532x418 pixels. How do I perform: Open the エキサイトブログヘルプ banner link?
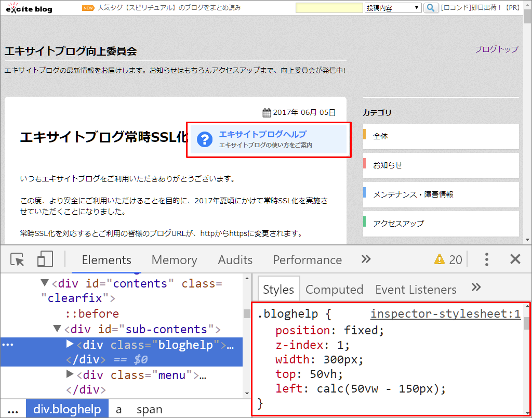(x=269, y=139)
